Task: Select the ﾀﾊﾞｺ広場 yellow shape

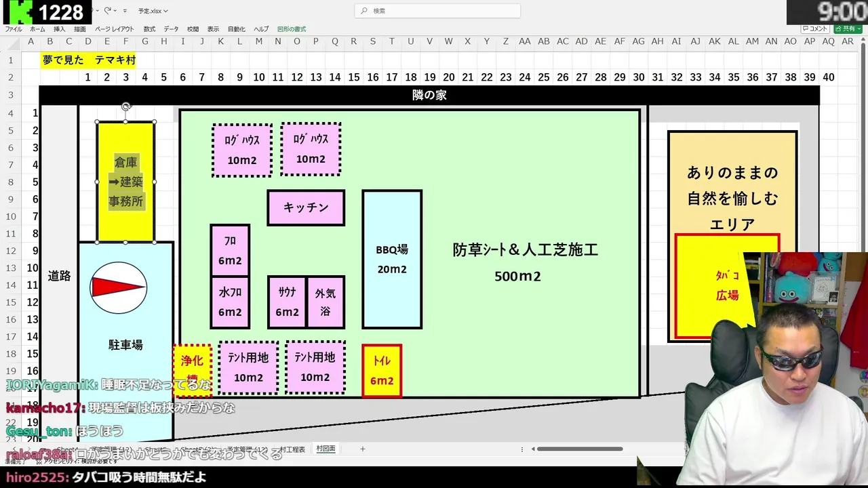Action: tap(727, 286)
